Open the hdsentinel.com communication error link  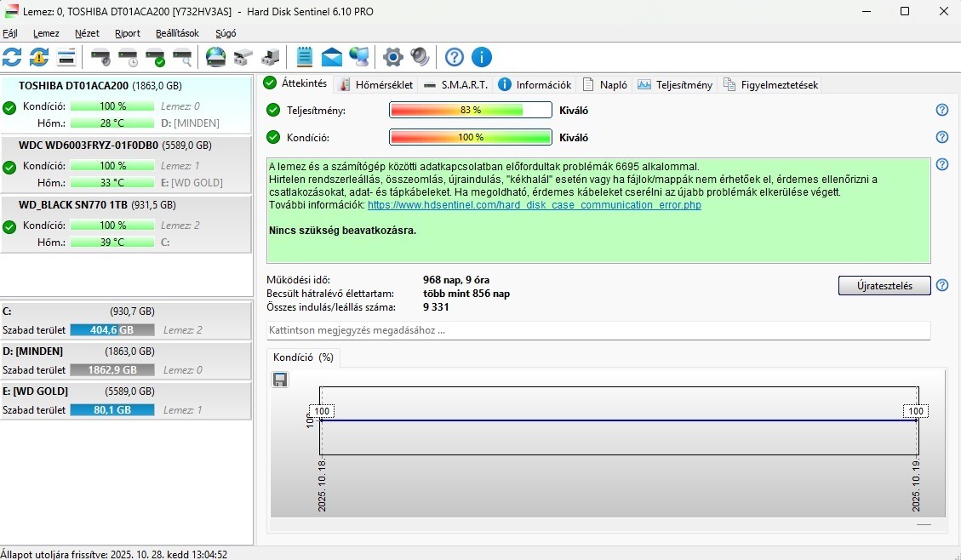click(535, 204)
